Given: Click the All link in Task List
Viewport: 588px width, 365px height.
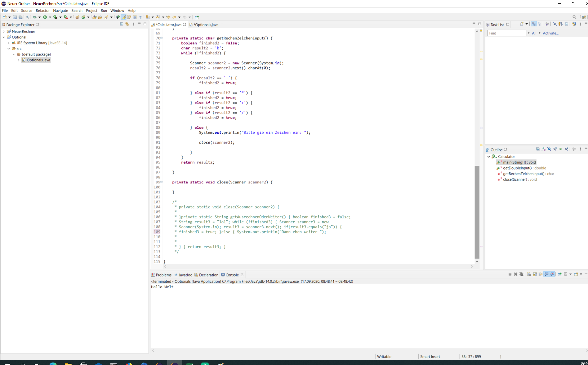Looking at the screenshot, I should pos(534,33).
